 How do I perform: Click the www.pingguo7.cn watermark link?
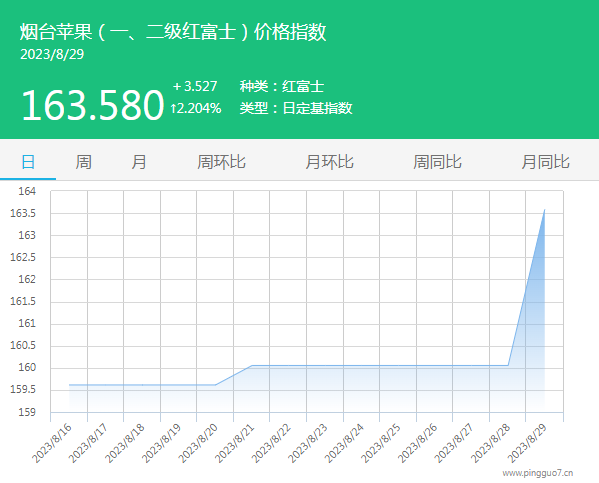pos(537,473)
